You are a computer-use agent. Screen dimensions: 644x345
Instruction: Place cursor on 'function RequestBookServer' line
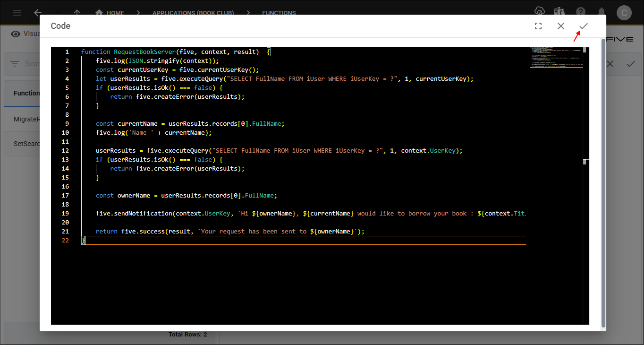[176, 52]
